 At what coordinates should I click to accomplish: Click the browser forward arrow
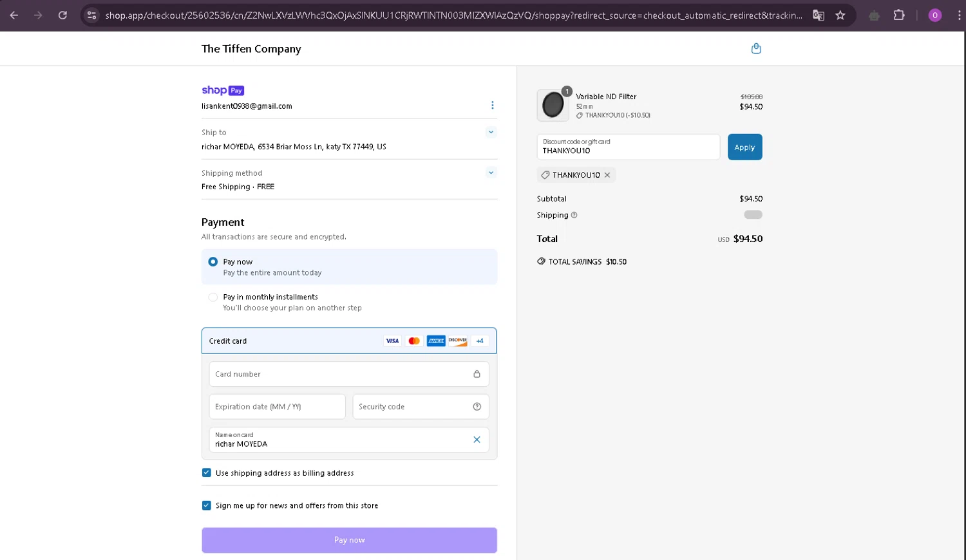[x=38, y=15]
